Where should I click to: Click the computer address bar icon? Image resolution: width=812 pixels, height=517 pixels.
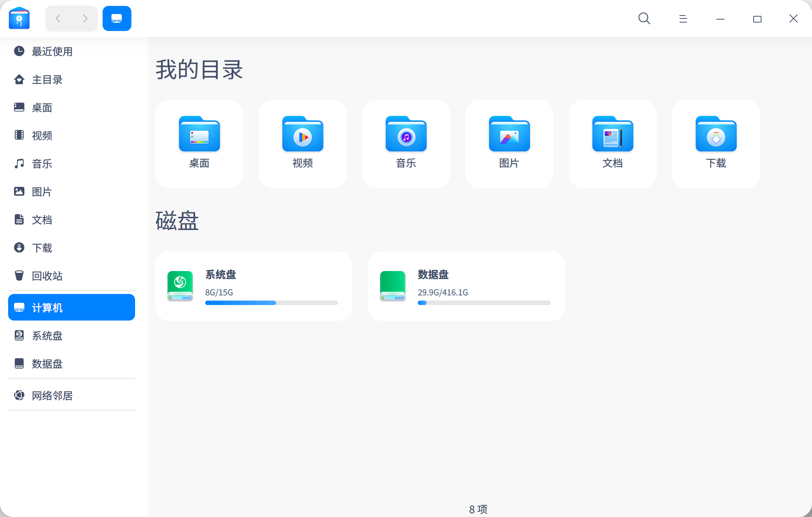click(117, 18)
